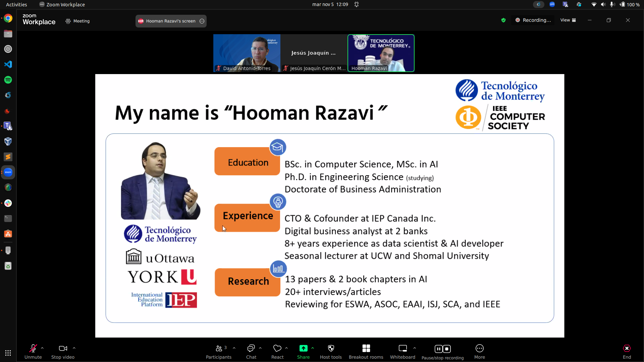
Task: Click the green Share screen button
Action: pyautogui.click(x=303, y=352)
